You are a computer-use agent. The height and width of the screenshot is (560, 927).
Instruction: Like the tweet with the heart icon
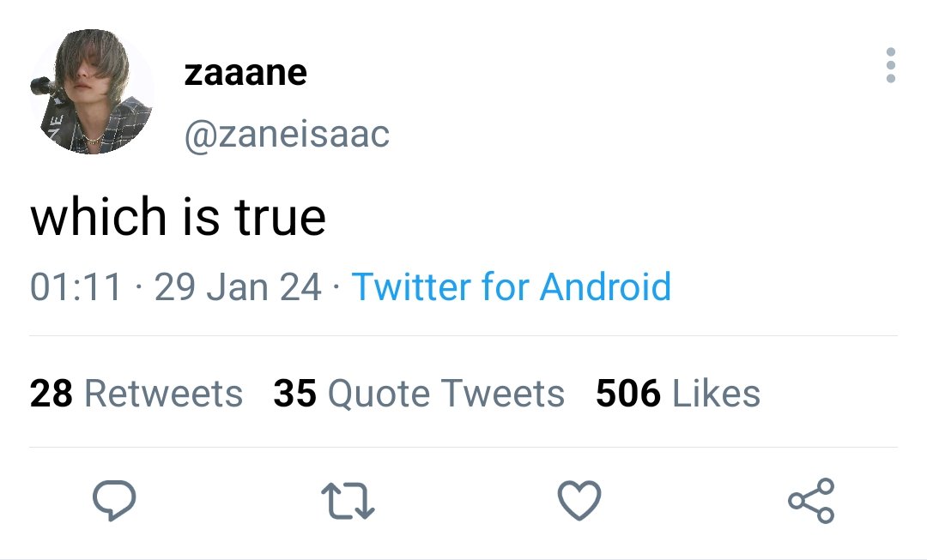tap(579, 500)
